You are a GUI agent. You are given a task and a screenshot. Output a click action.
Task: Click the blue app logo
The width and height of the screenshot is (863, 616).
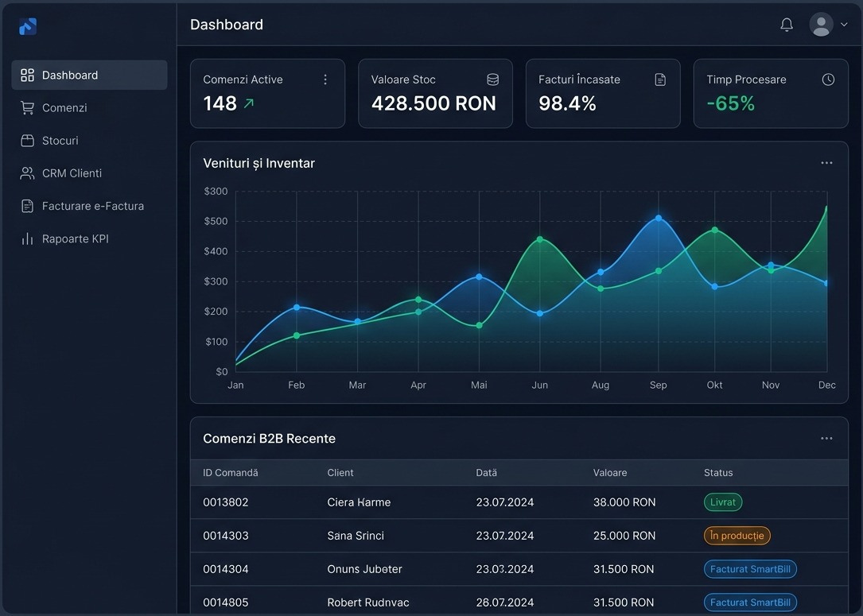(x=28, y=26)
